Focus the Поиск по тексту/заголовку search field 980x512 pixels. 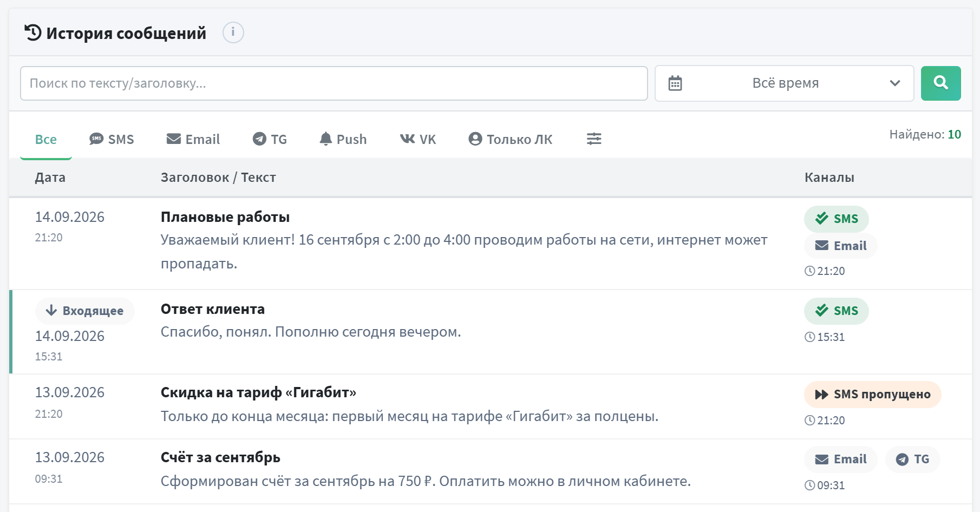[334, 83]
